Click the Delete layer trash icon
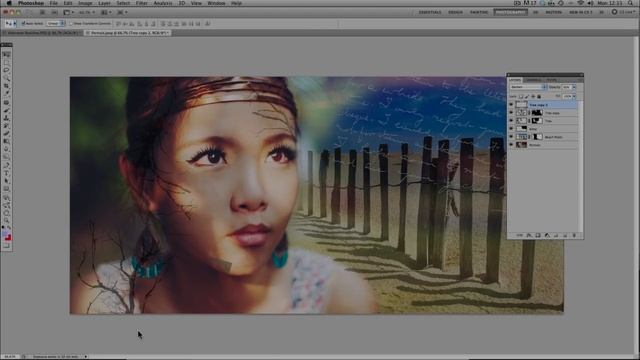Viewport: 640px width, 360px height. 574,236
